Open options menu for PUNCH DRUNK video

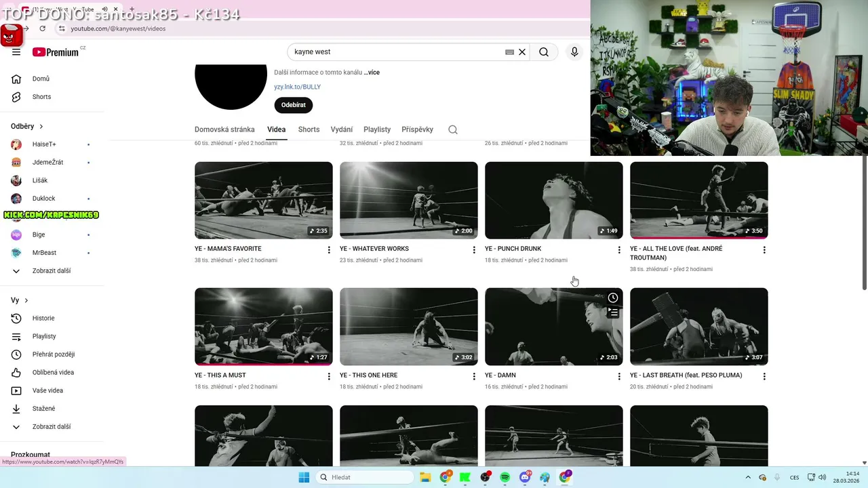[x=619, y=250]
